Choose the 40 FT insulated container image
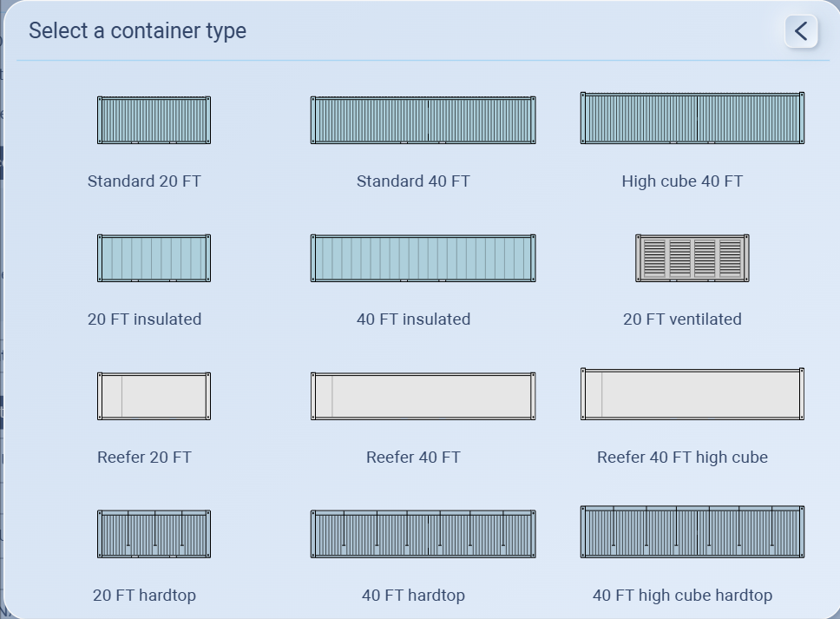The image size is (840, 619). [x=423, y=258]
